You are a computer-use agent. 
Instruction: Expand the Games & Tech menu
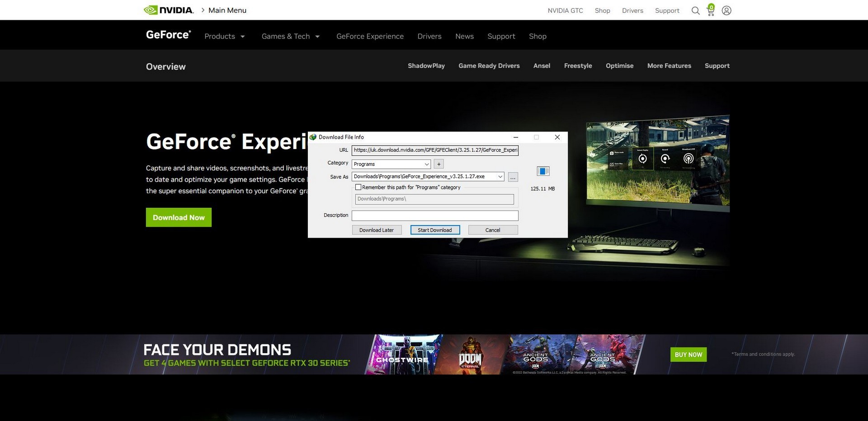click(x=290, y=36)
